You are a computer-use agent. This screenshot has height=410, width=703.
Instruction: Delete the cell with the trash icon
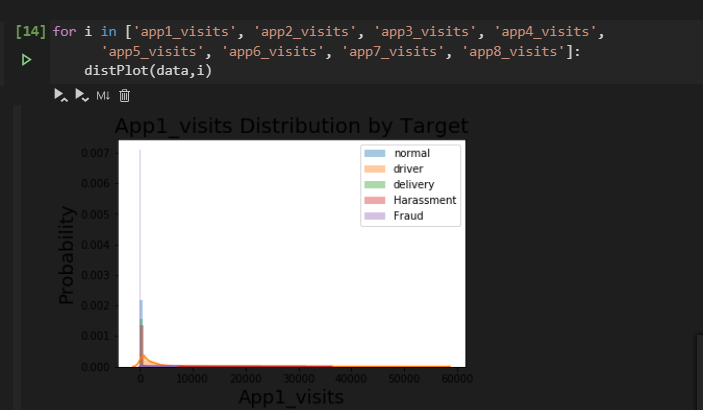125,96
